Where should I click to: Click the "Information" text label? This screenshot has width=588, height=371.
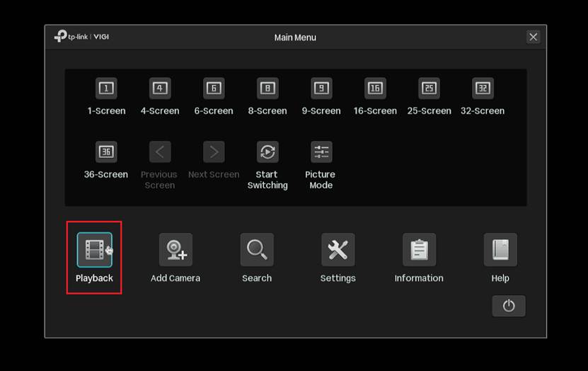coord(419,278)
